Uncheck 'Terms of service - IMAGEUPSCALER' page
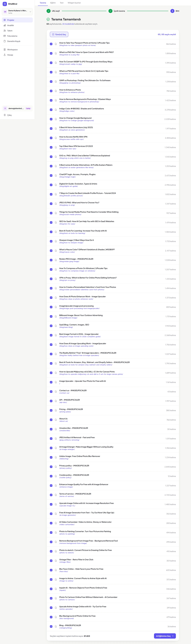 [x=51, y=495]
